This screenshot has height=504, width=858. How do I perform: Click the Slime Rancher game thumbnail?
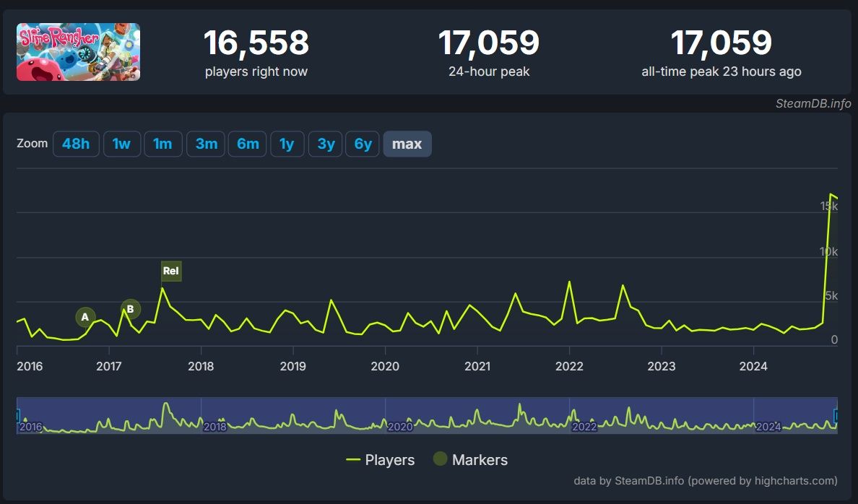(78, 52)
